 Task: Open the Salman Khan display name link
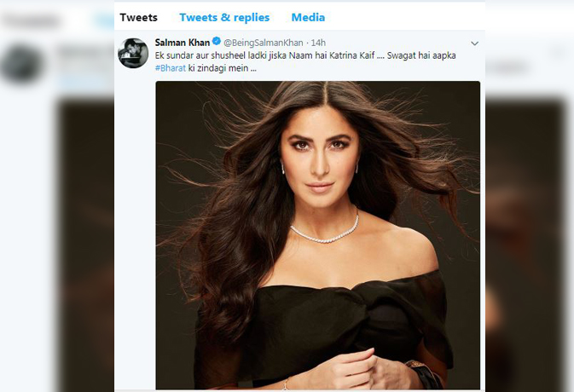[183, 42]
